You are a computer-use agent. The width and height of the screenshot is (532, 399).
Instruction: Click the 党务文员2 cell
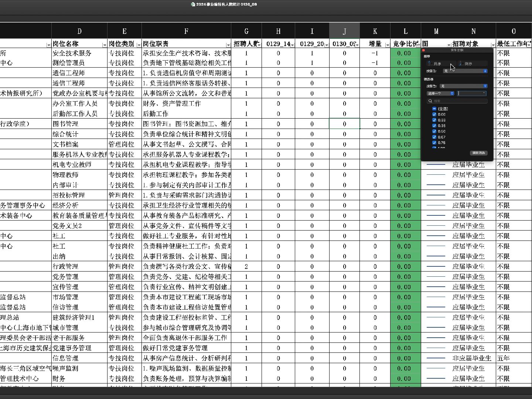pos(79,226)
